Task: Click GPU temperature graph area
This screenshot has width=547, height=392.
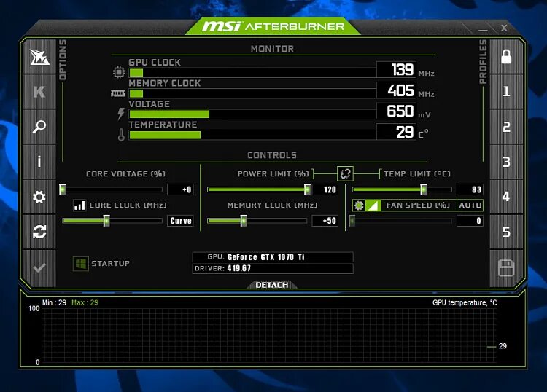Action: [x=268, y=335]
